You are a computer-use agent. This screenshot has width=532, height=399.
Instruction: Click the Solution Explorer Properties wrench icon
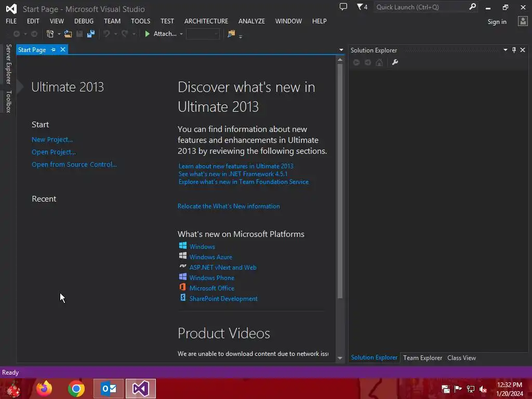(x=395, y=62)
